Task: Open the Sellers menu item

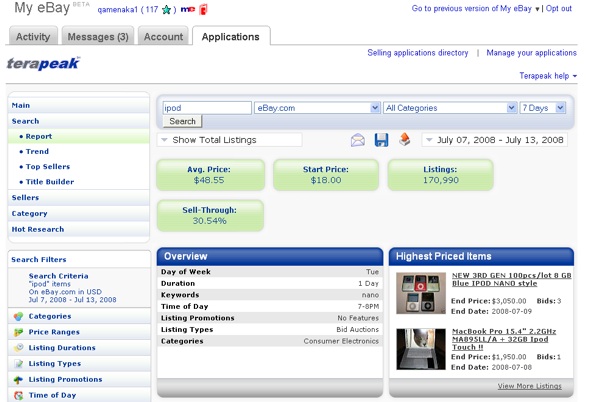Action: click(x=79, y=198)
